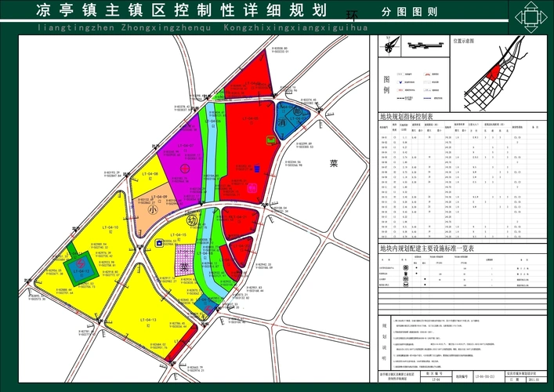Image resolution: width=554 pixels, height=392 pixels.
Task: Click the LT-04-08 parcel label
Action: point(150,173)
